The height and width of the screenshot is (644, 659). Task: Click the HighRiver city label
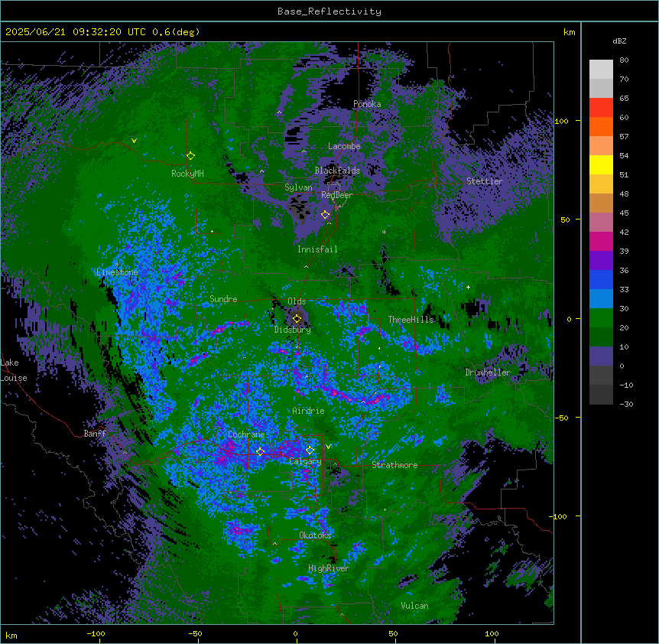[329, 568]
